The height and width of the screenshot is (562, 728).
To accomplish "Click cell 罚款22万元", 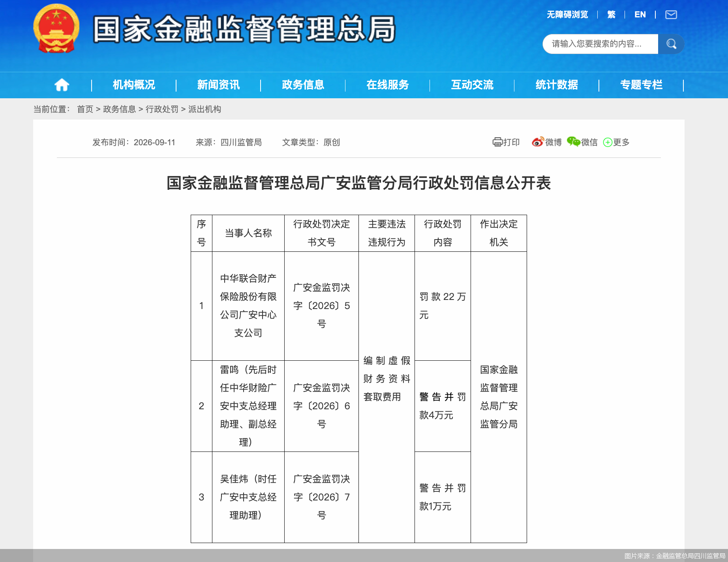I will tap(443, 306).
